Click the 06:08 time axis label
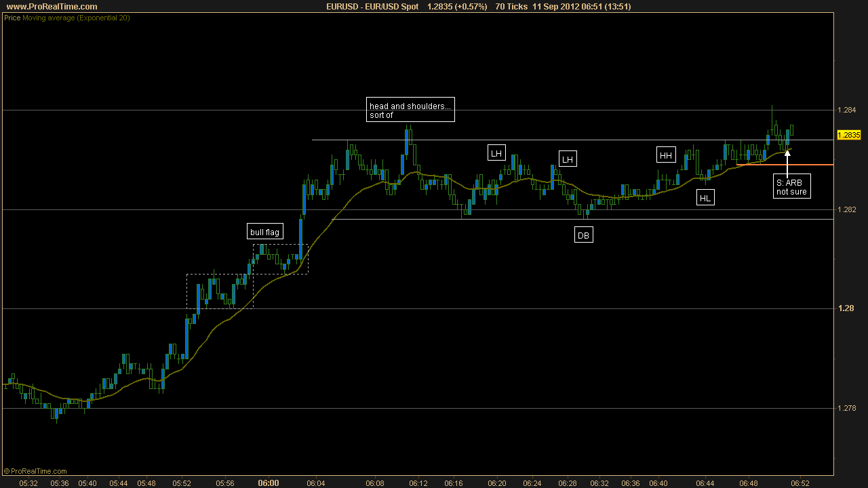 coord(375,483)
